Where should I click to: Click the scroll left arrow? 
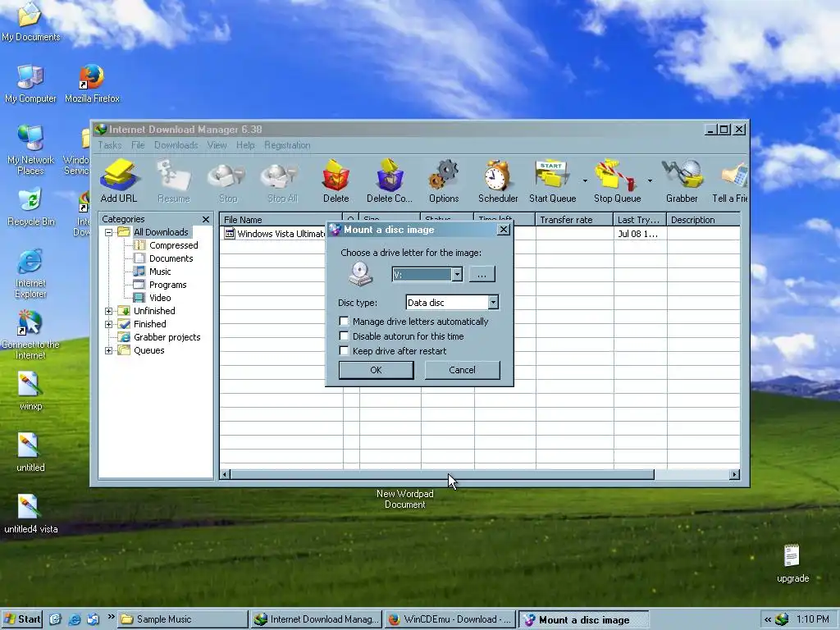point(226,475)
